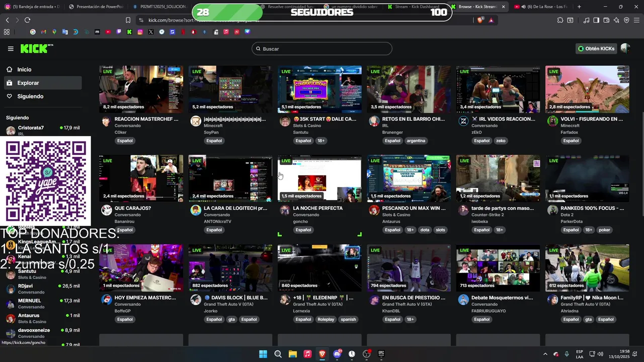
Task: Open the Google bookmark
Action: point(33,32)
